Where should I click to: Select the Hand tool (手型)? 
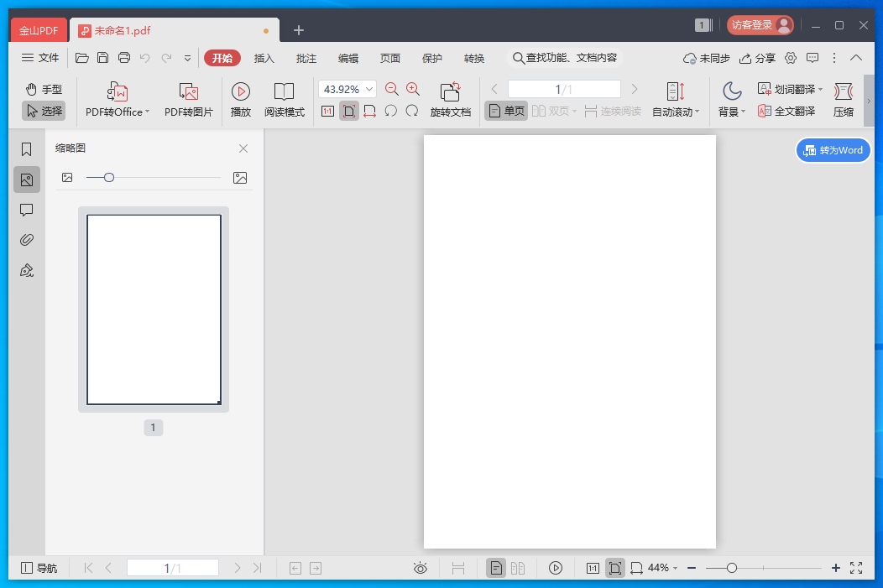(44, 89)
